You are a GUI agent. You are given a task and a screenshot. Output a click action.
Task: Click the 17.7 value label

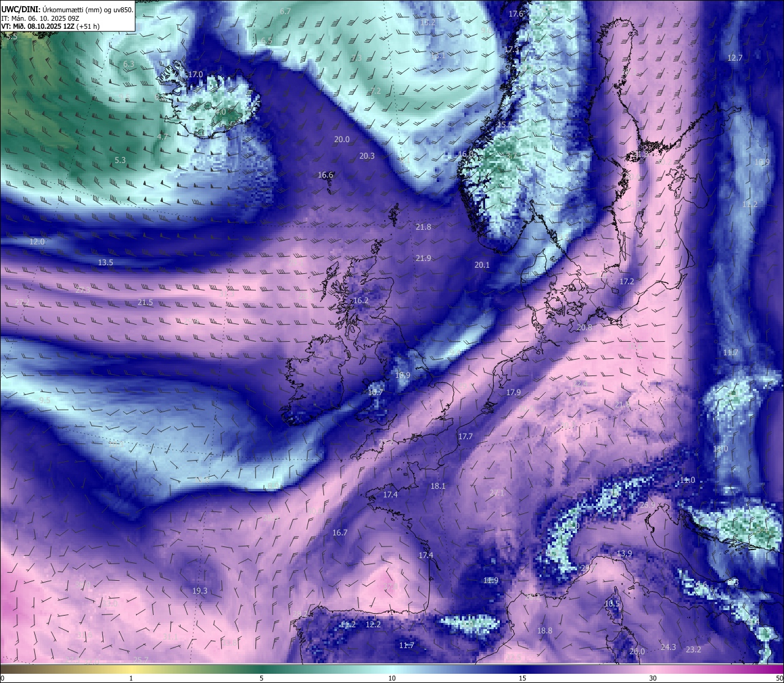tap(466, 436)
